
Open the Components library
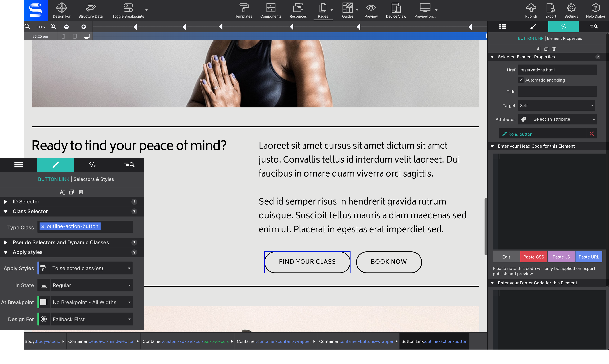tap(271, 10)
